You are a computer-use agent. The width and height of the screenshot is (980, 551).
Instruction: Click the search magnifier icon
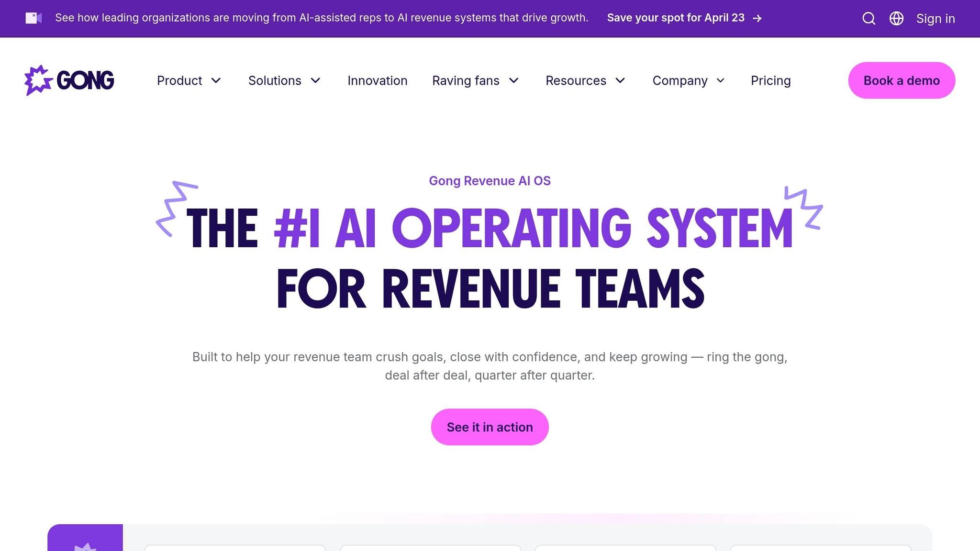869,19
